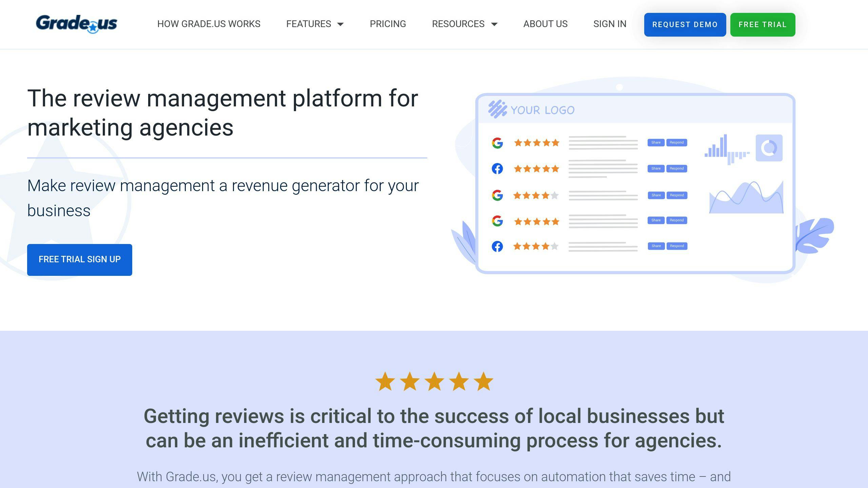Click the four-star rating in third review row

[x=536, y=195]
